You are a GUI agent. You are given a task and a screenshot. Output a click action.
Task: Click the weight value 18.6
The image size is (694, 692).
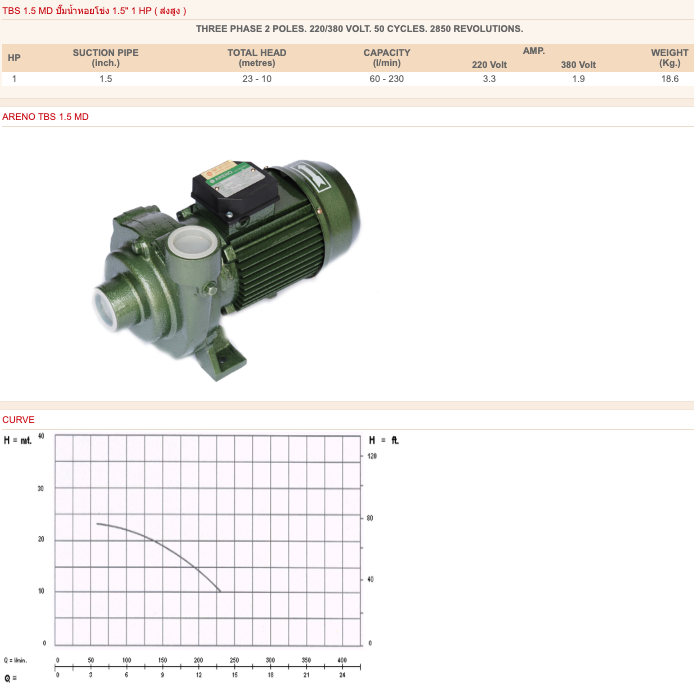coord(670,79)
